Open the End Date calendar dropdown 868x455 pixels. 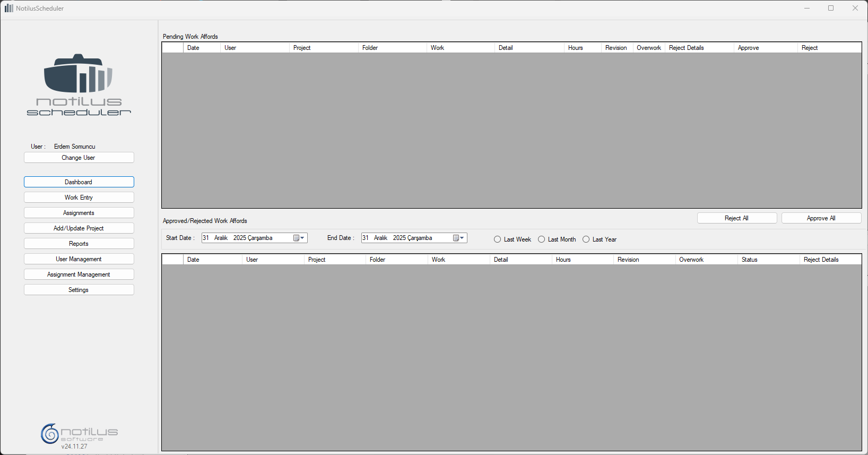[x=459, y=238]
